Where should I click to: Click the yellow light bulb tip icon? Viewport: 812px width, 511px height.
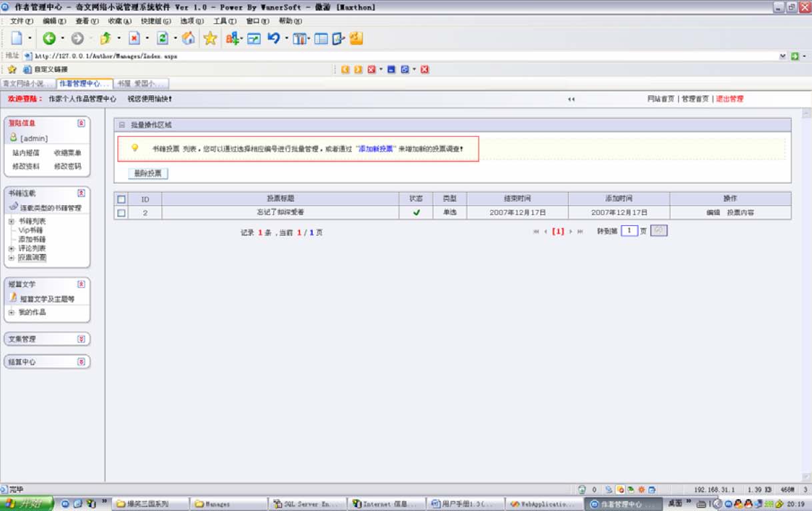point(134,148)
